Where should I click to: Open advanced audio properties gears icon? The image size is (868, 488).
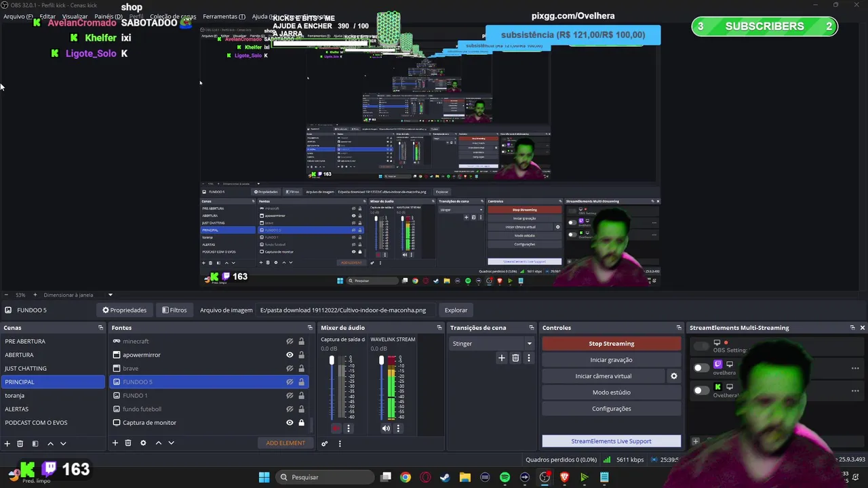(x=325, y=443)
